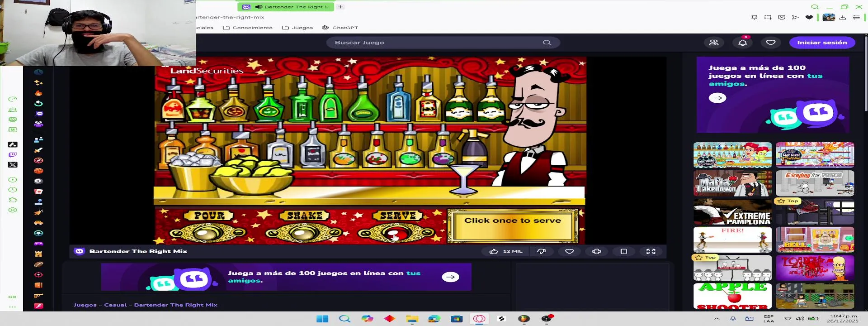Click the golden POUR button in game
This screenshot has width=868, height=326.
(207, 234)
